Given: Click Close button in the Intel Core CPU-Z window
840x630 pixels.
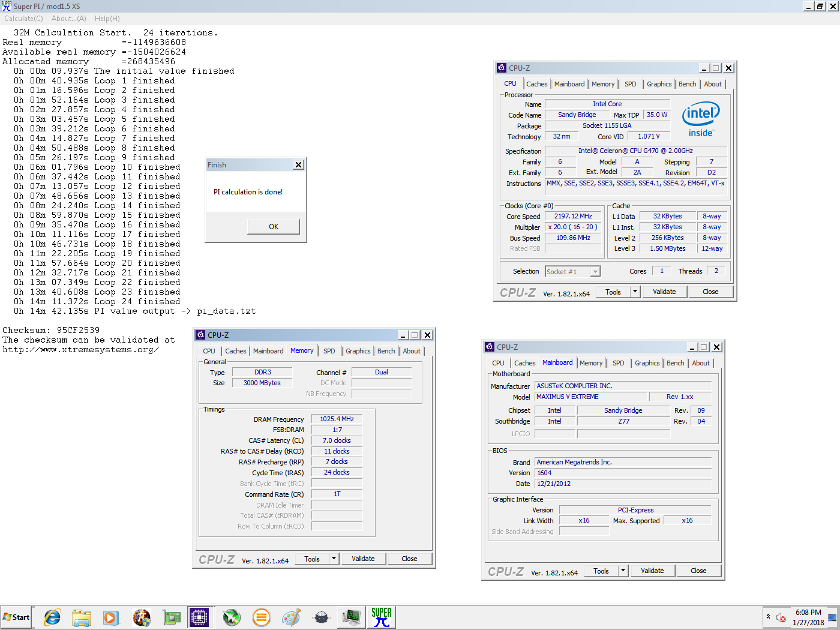Looking at the screenshot, I should click(x=710, y=292).
